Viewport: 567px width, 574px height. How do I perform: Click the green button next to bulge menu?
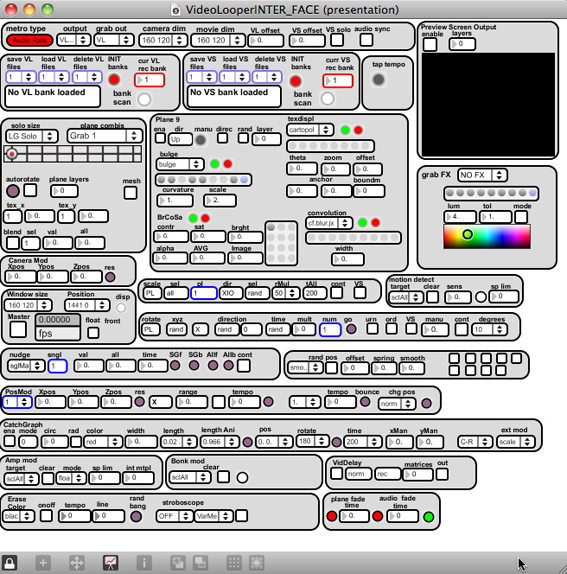click(215, 164)
